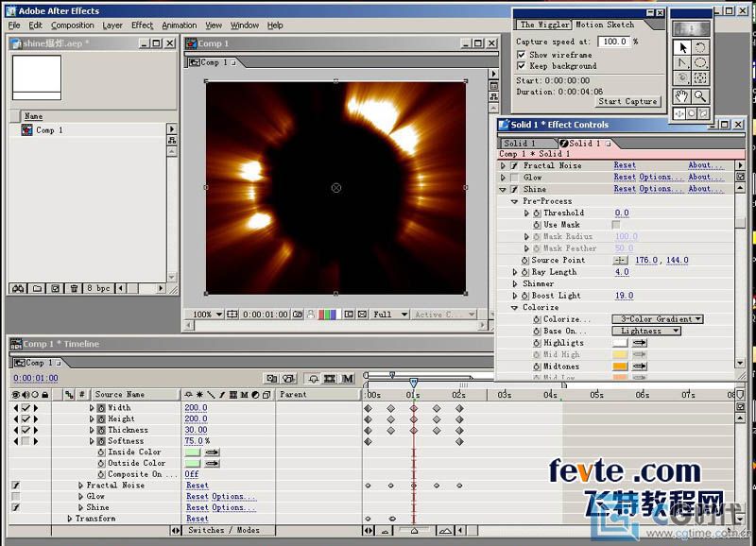Disable the Shine effect checkbox in Effect Controls
Screen dimensions: 756x546
click(514, 189)
